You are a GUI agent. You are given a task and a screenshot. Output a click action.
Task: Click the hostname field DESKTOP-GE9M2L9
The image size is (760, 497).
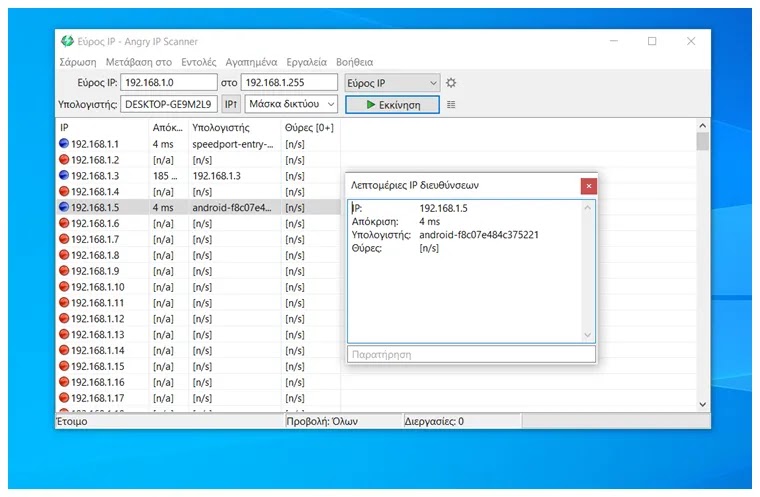[169, 104]
